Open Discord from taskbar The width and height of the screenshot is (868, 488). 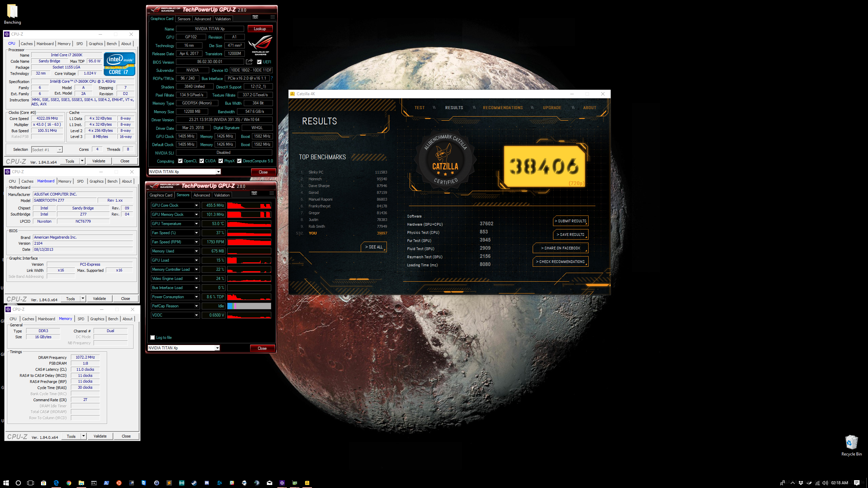click(x=207, y=483)
